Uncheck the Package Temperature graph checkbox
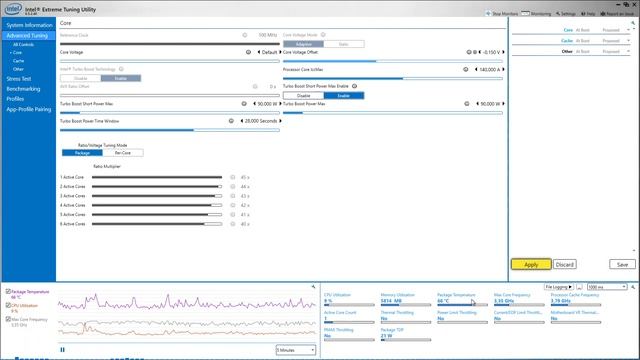Screen dimensions: 640x360 pos(8,291)
